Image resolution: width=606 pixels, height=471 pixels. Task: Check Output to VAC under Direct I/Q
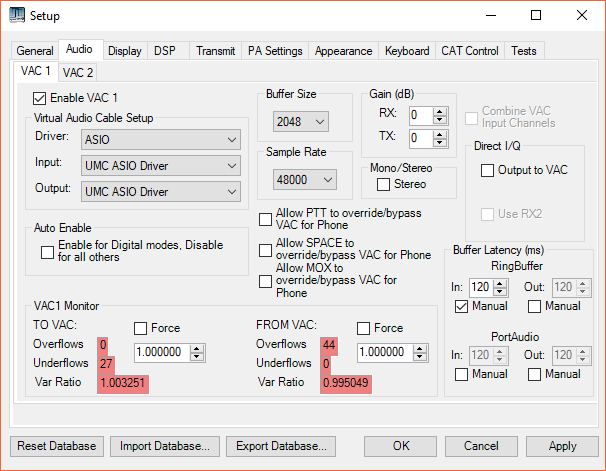[x=488, y=170]
